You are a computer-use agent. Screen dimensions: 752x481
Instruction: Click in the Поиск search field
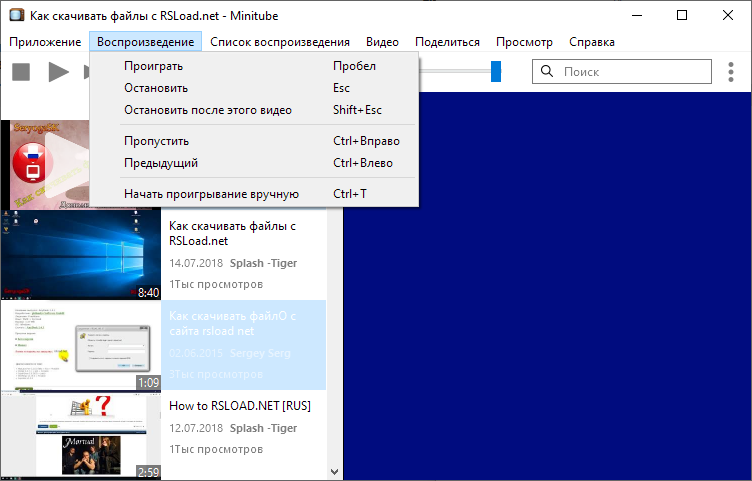pos(622,71)
